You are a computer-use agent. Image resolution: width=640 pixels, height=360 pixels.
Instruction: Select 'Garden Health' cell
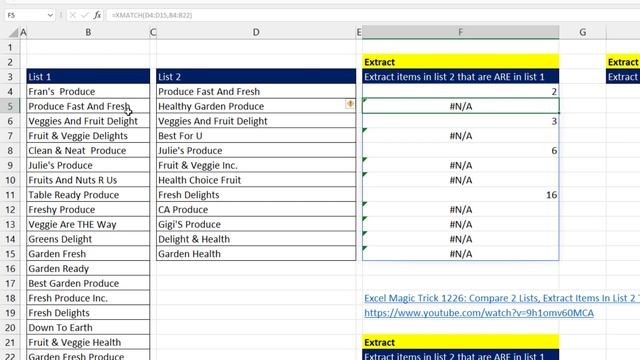click(256, 253)
